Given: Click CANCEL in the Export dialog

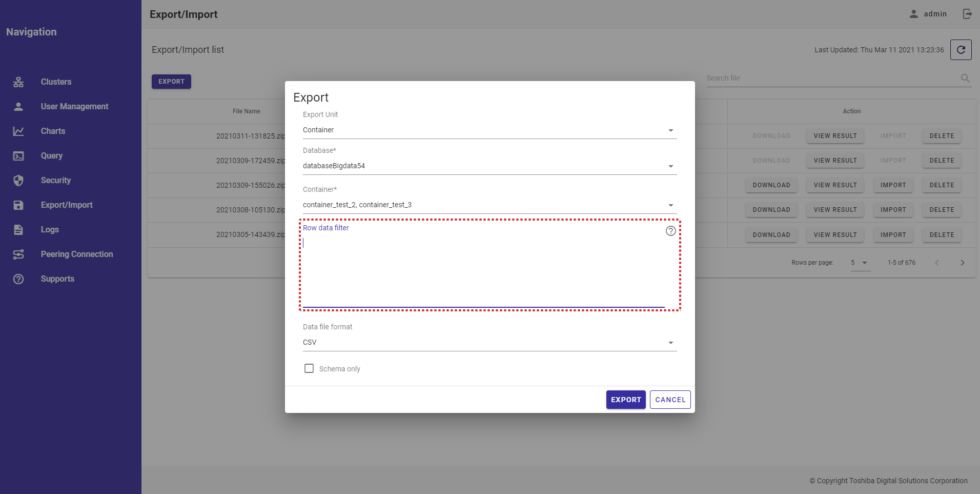Looking at the screenshot, I should click(x=670, y=400).
